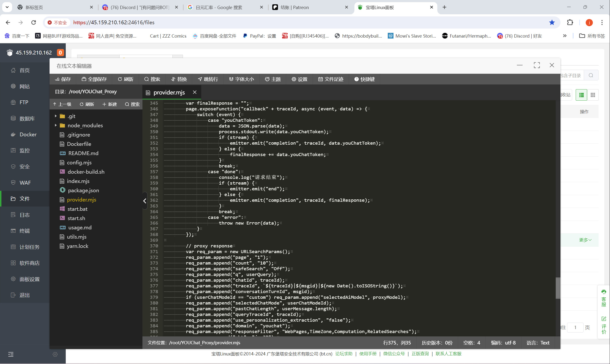Click the Jump to line toolbar item
The height and width of the screenshot is (364, 610).
[x=208, y=79]
